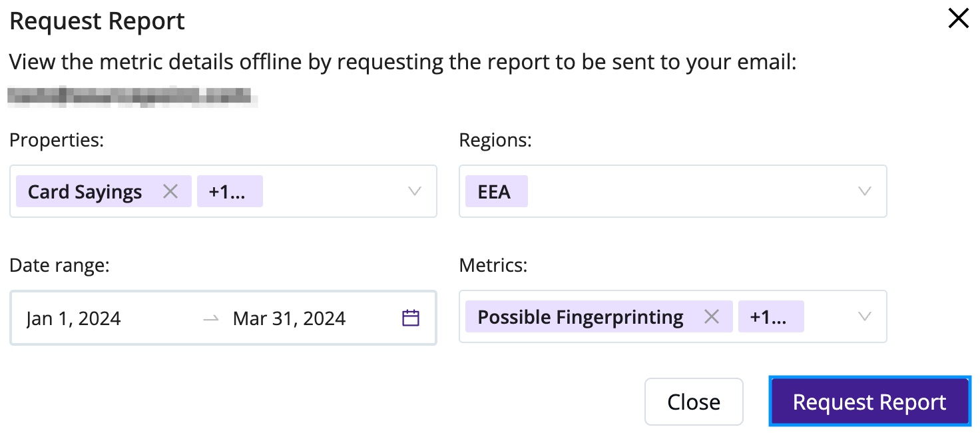Remove the Possible Fingerprinting metric tag
Image resolution: width=980 pixels, height=433 pixels.
click(x=712, y=317)
